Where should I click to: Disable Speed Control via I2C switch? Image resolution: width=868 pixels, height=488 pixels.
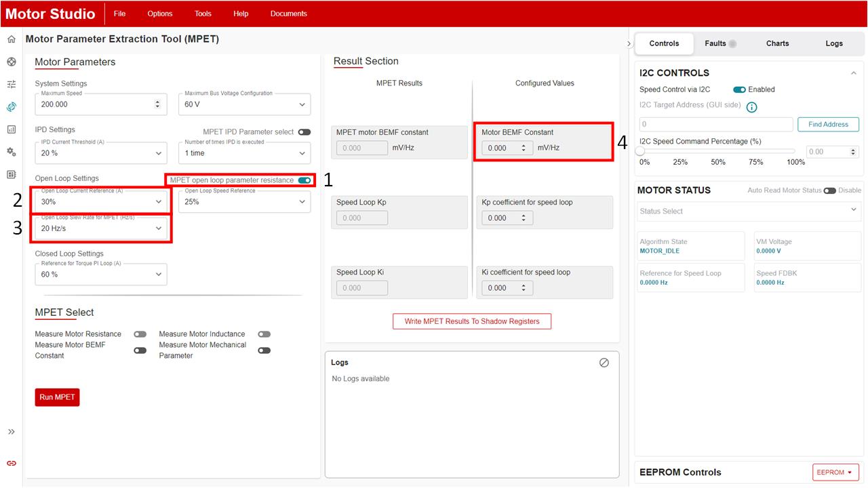739,89
